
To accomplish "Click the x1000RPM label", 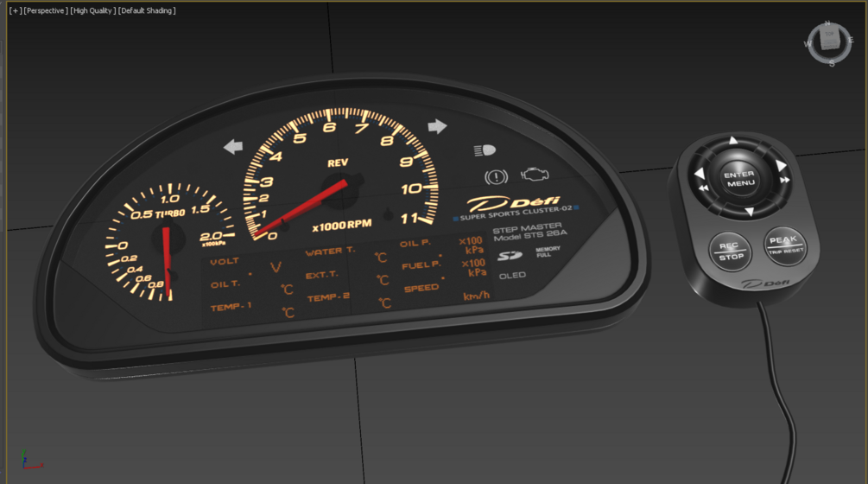I will click(x=341, y=226).
